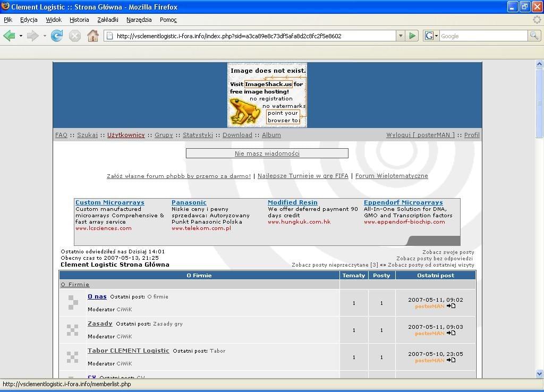Screen dimensions: 544x392
Task: Open the Grupy link
Action: point(164,135)
